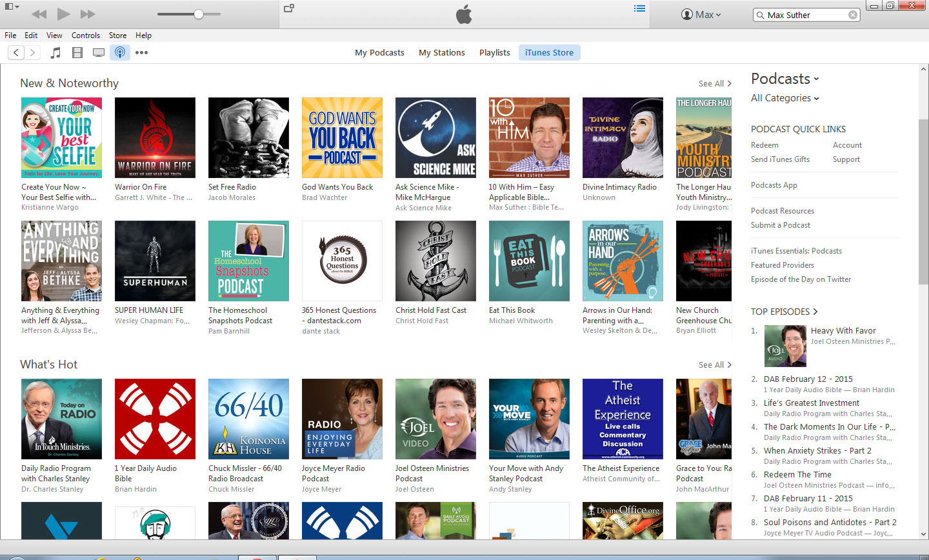Open the Divine Intimacy Radio artwork

click(x=623, y=137)
